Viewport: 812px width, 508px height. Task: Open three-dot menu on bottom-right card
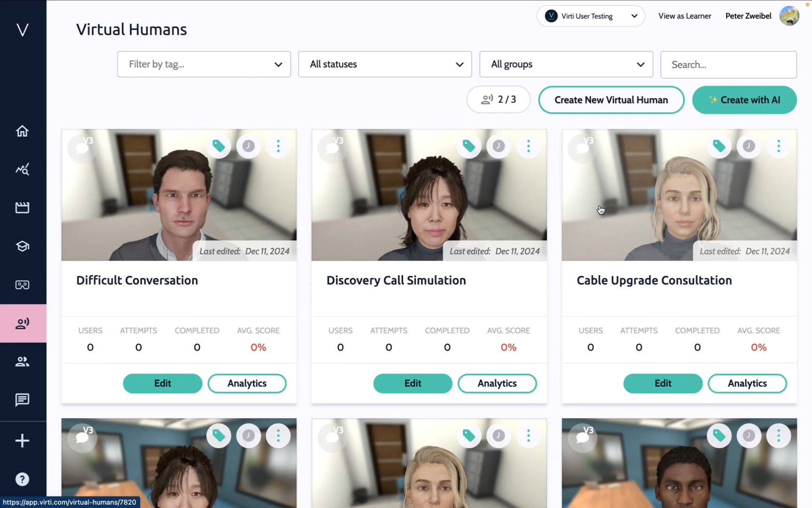coord(779,436)
